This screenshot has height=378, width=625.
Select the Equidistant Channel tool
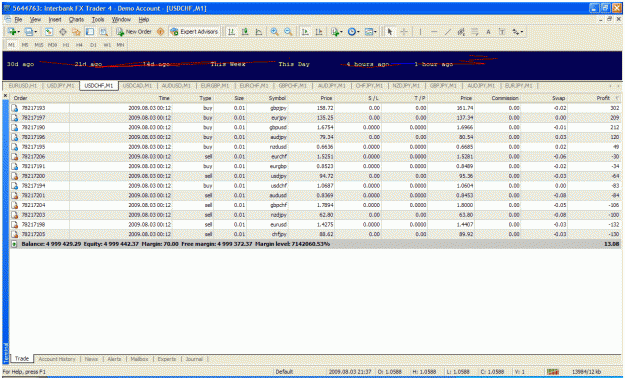coord(461,32)
